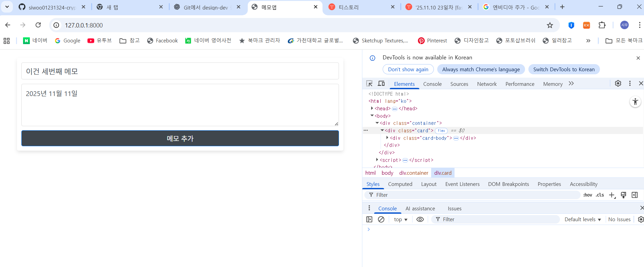Click the accessibility floating button
The image size is (644, 267).
(x=635, y=102)
